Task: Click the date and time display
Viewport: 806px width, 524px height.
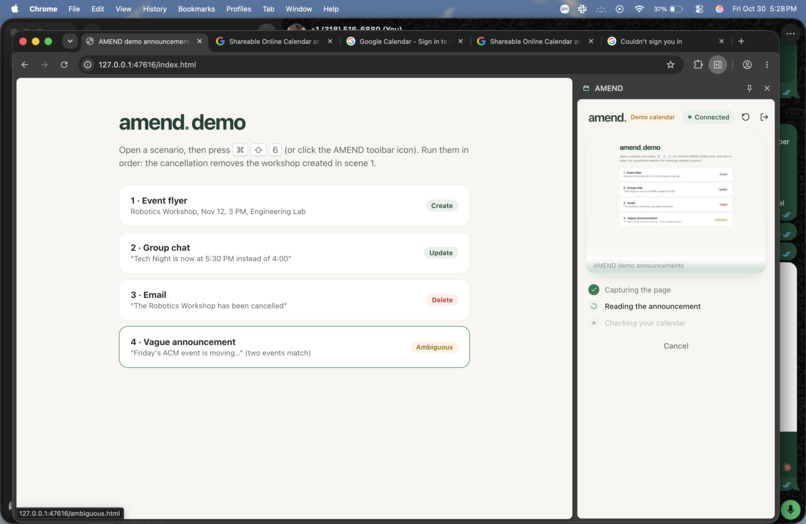Action: click(764, 9)
